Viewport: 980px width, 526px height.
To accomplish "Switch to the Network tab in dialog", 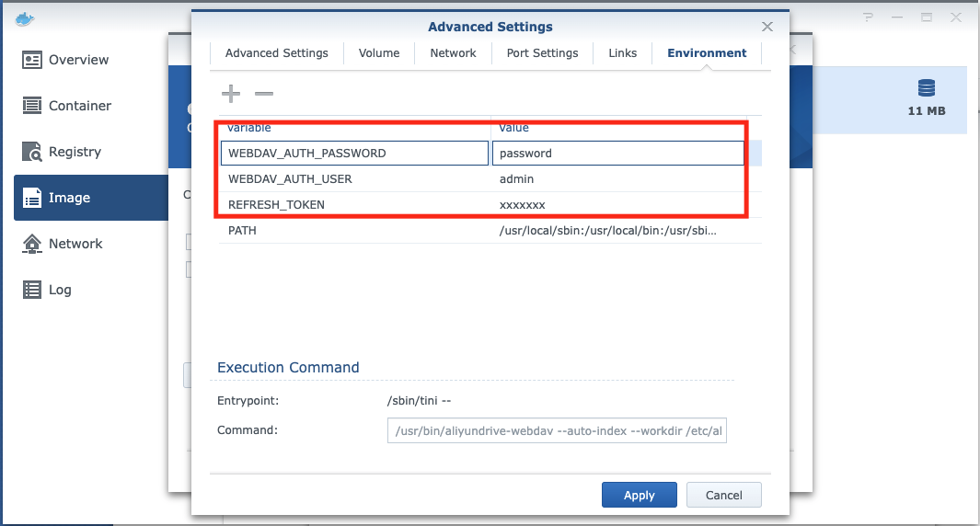I will [x=453, y=53].
